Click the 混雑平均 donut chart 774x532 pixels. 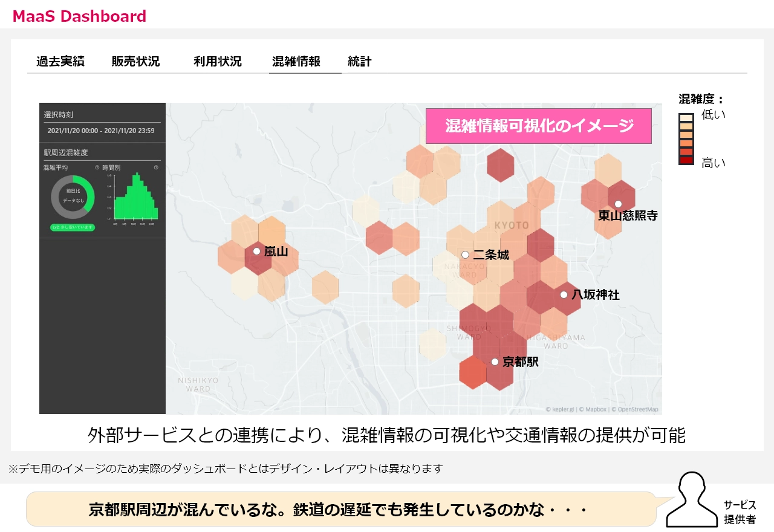tap(73, 197)
